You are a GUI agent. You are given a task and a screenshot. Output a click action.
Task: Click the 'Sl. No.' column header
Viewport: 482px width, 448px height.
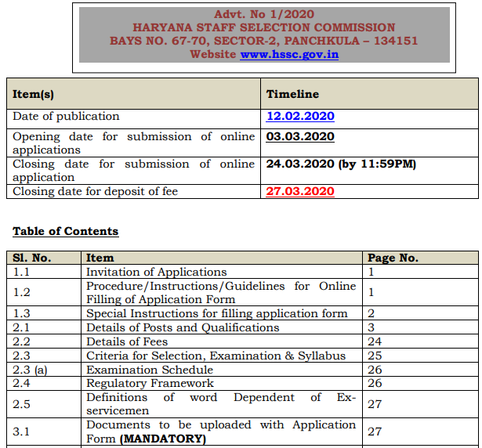tap(32, 258)
